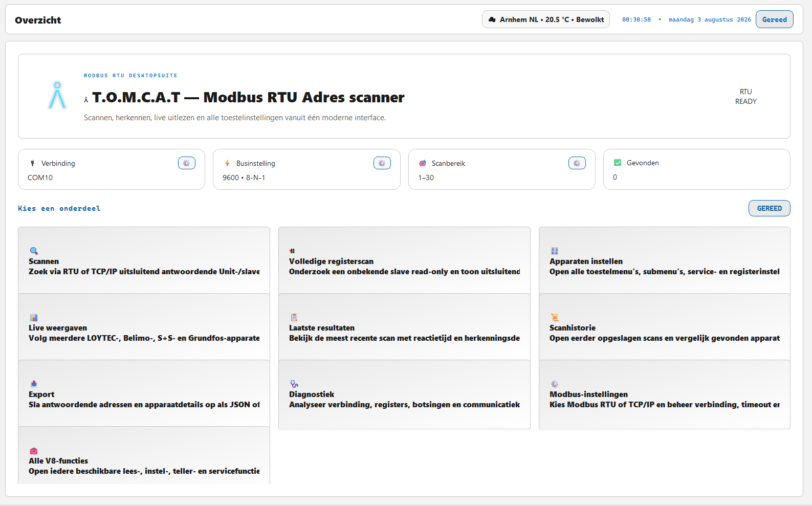Click the hash icon on Volledige registerscan
Screen dimensions: 812x506
[292, 251]
